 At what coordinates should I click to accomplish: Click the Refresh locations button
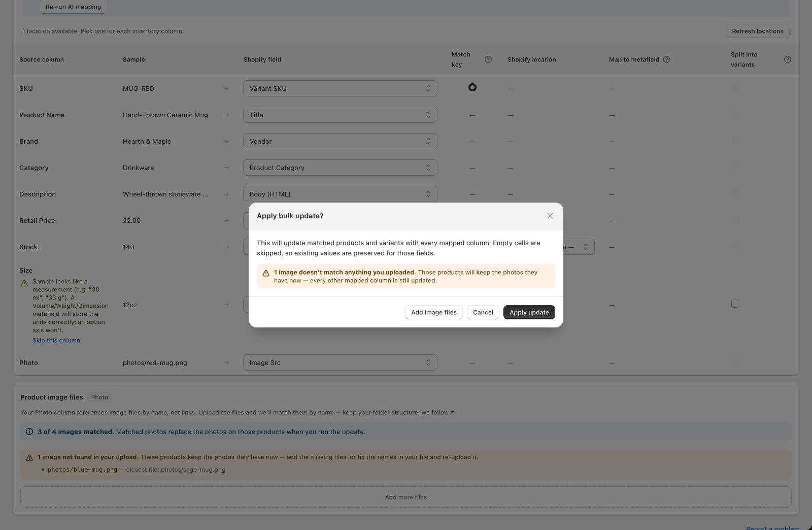coord(758,31)
